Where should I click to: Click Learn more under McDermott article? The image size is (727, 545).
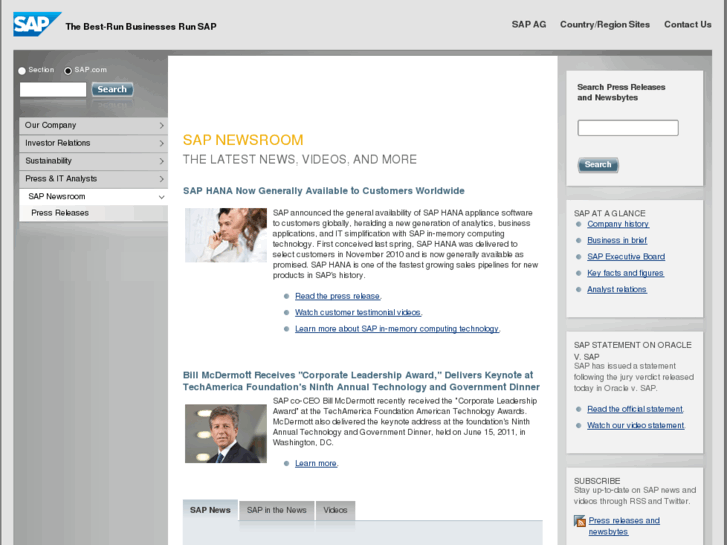[x=316, y=463]
